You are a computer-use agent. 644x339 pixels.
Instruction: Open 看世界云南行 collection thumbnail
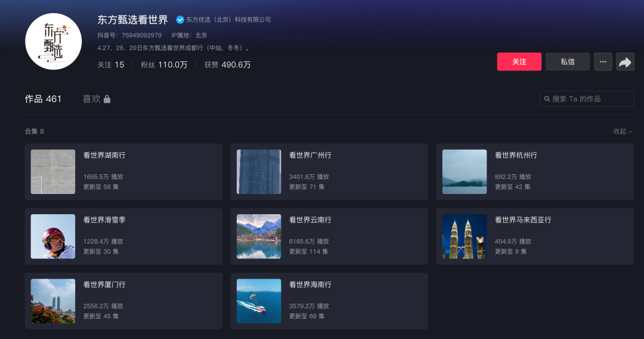point(259,236)
